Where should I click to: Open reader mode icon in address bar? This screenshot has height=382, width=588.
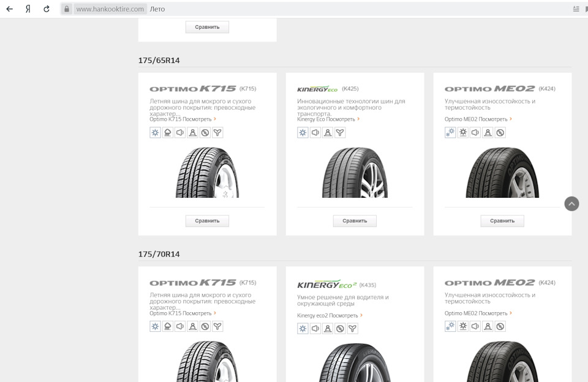[576, 9]
